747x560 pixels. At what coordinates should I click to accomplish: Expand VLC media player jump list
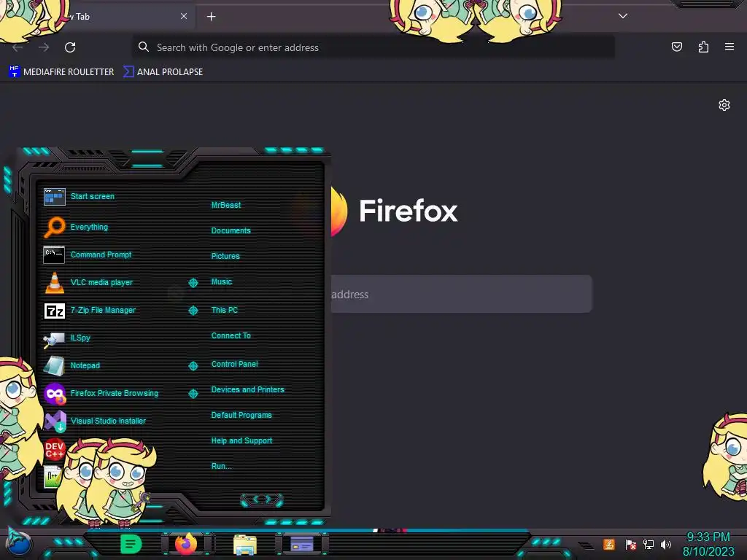tap(193, 283)
